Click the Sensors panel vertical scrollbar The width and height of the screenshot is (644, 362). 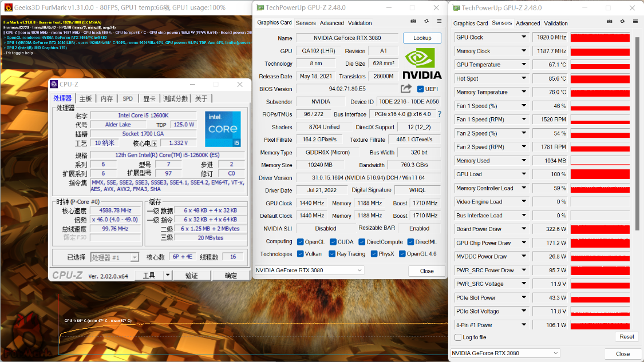point(636,172)
